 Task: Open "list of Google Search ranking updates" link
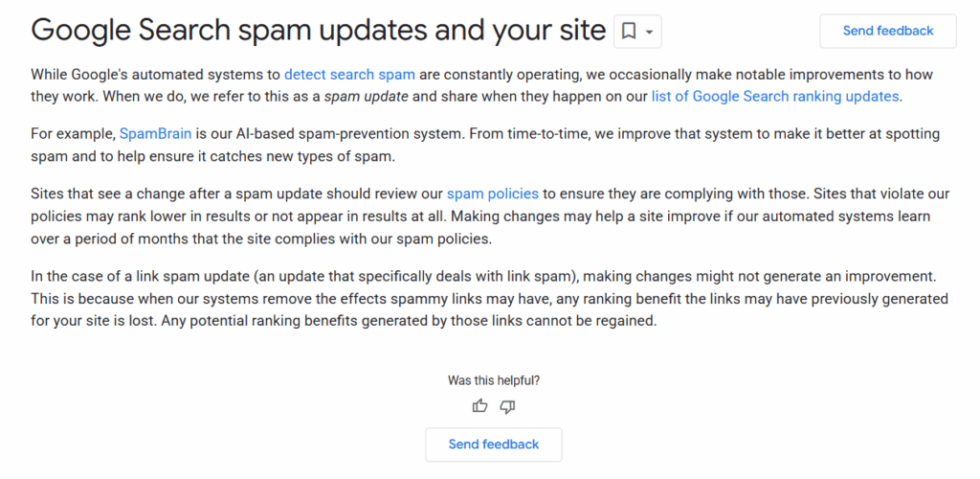coord(775,96)
